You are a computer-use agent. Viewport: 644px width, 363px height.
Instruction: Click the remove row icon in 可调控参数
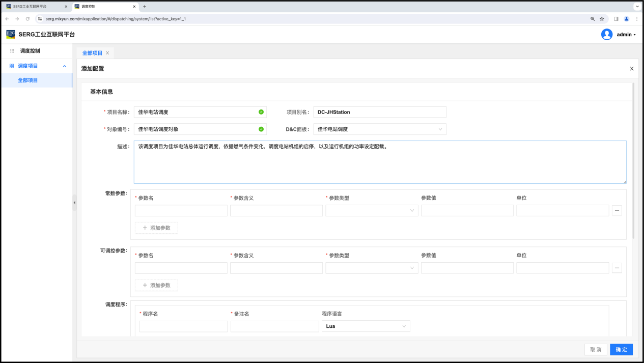617,268
